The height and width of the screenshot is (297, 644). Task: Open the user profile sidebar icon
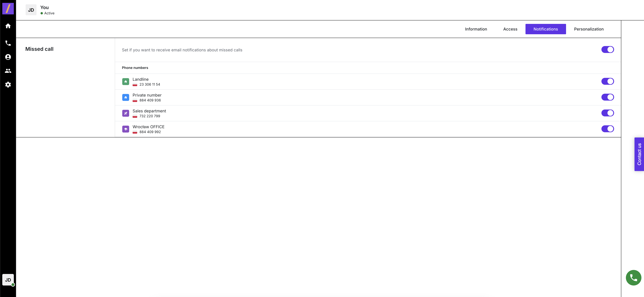pos(8,57)
